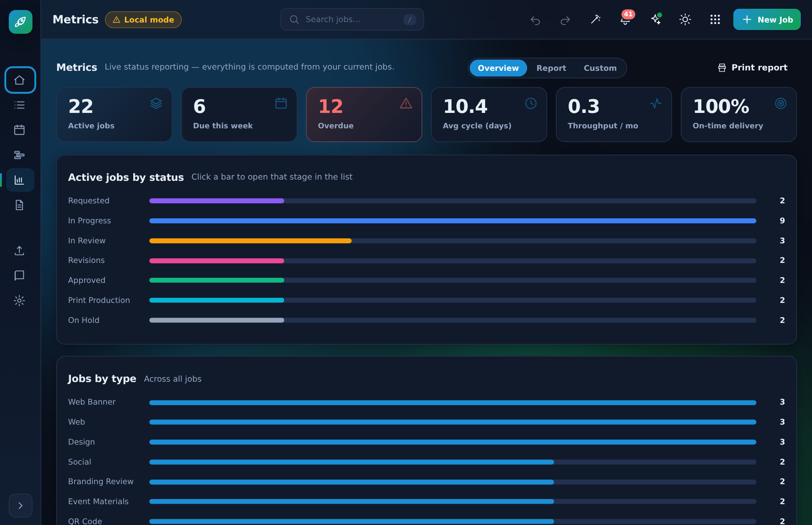This screenshot has height=525, width=812.
Task: Click the magic wand icon
Action: tap(595, 19)
